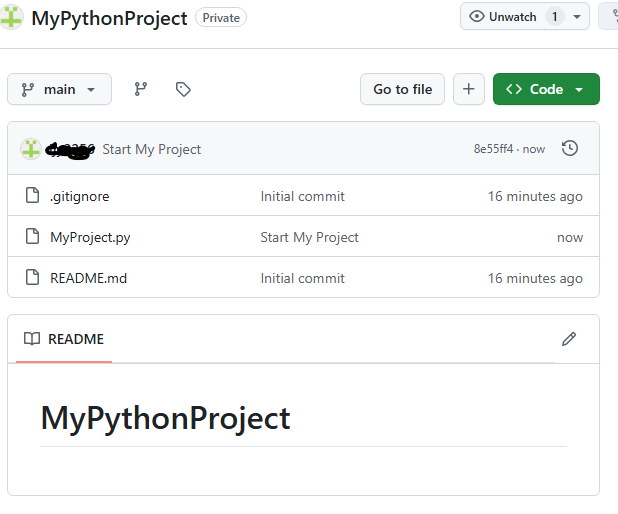This screenshot has width=618, height=514.
Task: Click the Private badge
Action: [221, 18]
